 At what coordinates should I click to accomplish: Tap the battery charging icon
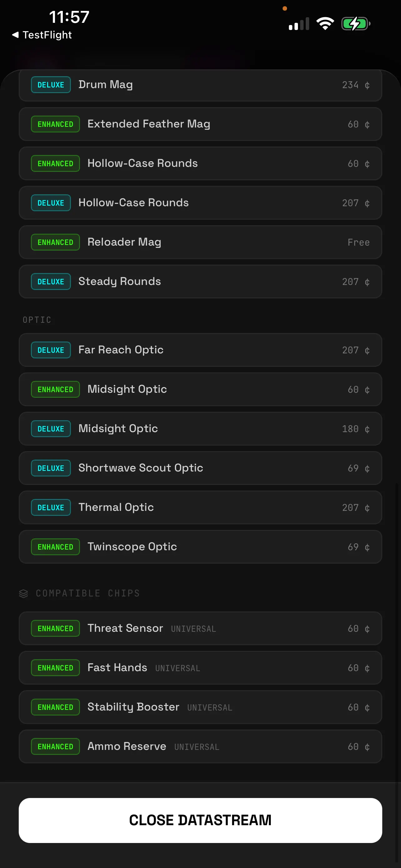pyautogui.click(x=356, y=24)
